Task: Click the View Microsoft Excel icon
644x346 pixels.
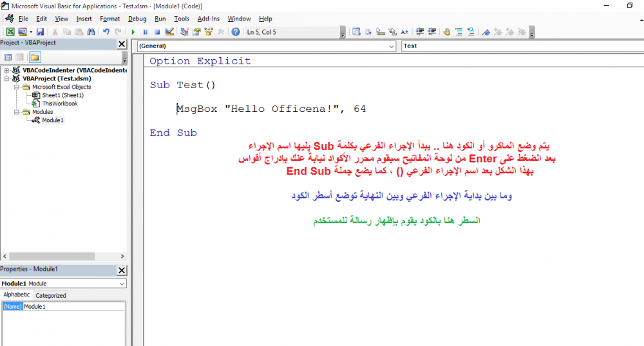Action: click(10, 32)
